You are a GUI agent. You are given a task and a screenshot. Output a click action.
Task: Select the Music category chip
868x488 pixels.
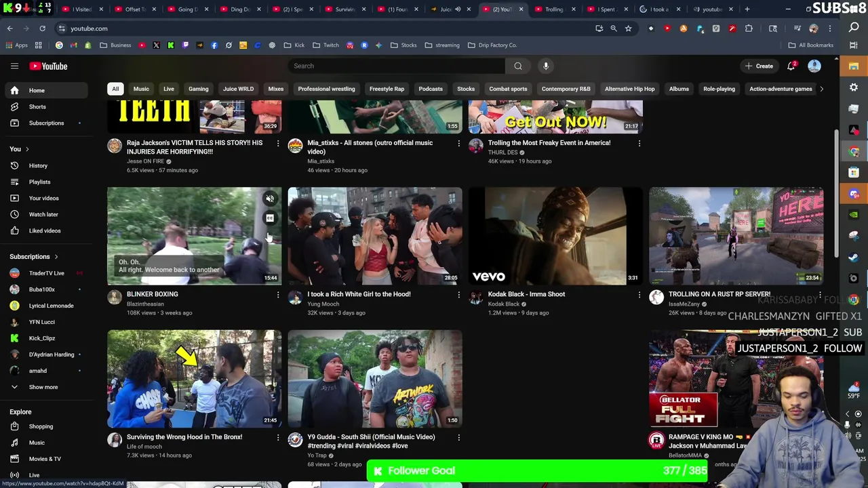pyautogui.click(x=141, y=89)
